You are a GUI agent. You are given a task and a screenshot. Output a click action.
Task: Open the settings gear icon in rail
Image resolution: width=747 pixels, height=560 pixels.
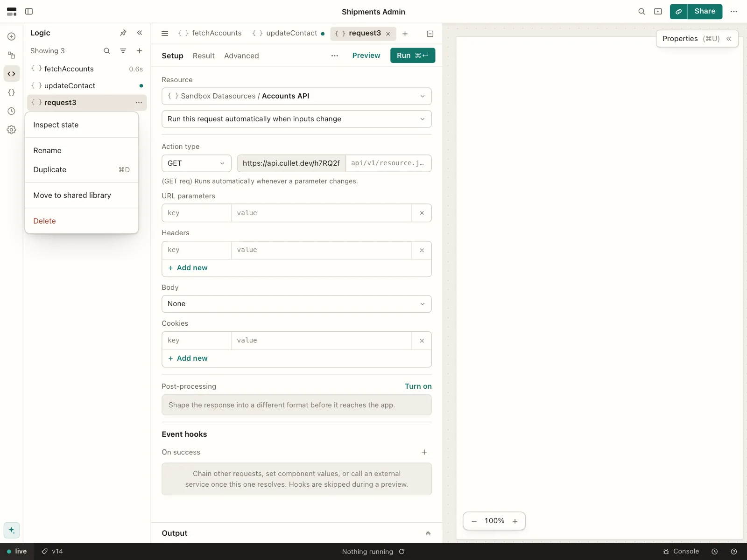click(12, 130)
